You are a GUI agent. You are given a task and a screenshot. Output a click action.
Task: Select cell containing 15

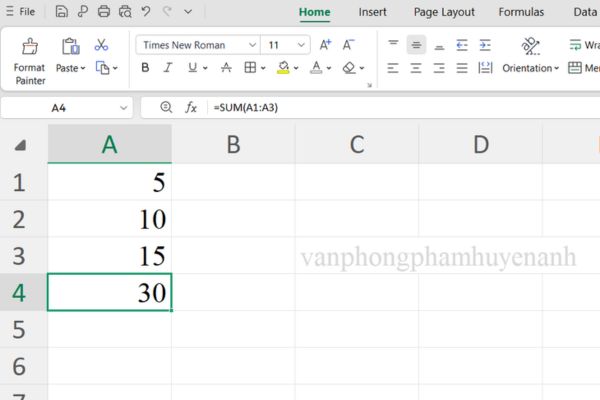109,256
